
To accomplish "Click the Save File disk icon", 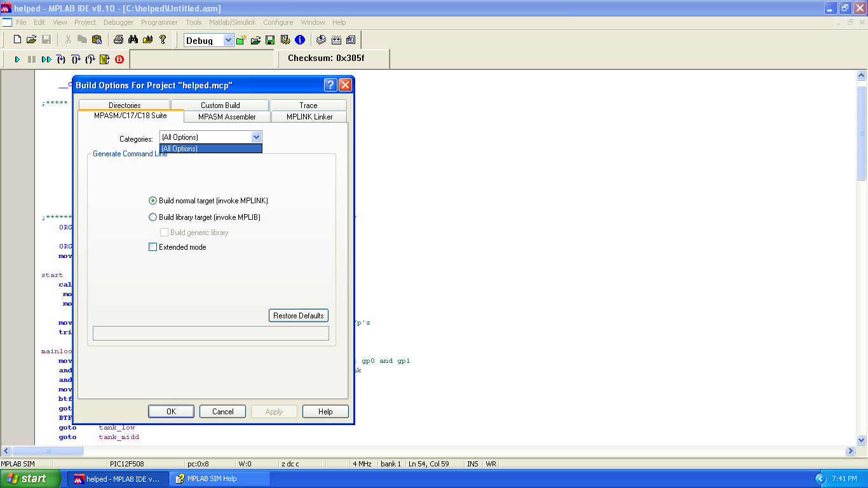I will 46,39.
